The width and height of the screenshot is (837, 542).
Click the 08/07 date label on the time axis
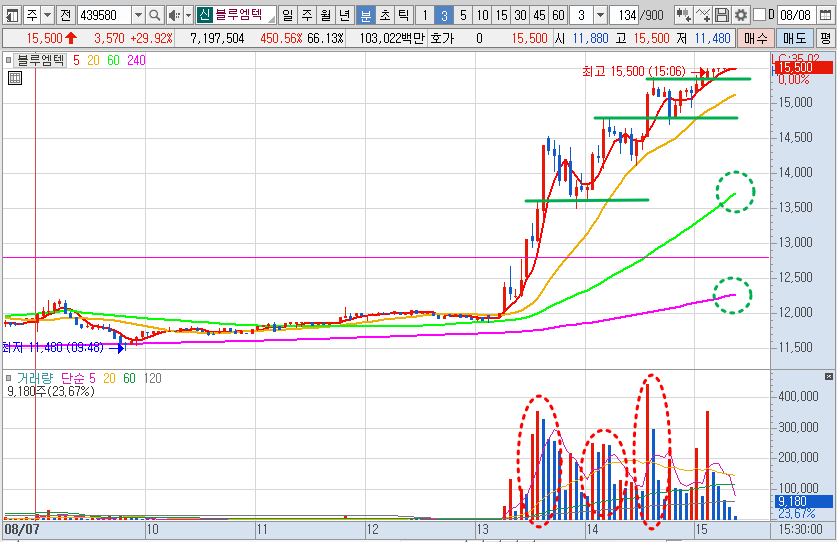pos(22,529)
